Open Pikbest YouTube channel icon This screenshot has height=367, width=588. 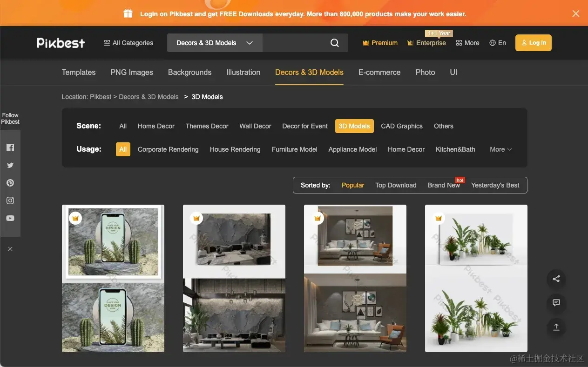pyautogui.click(x=10, y=218)
